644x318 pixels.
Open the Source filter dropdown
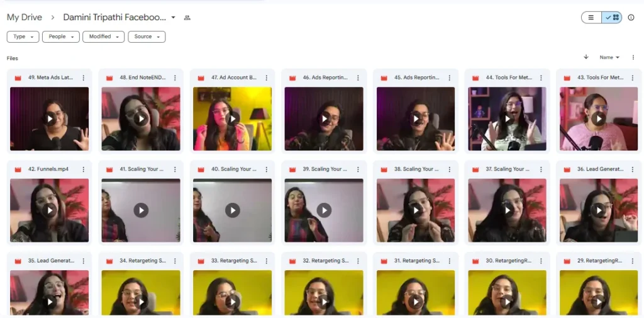click(x=147, y=37)
